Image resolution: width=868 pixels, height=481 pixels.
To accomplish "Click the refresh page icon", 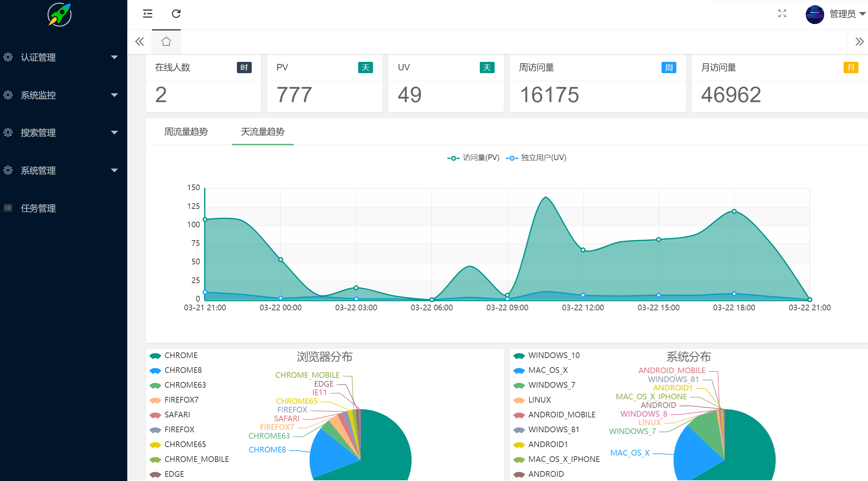I will (176, 14).
